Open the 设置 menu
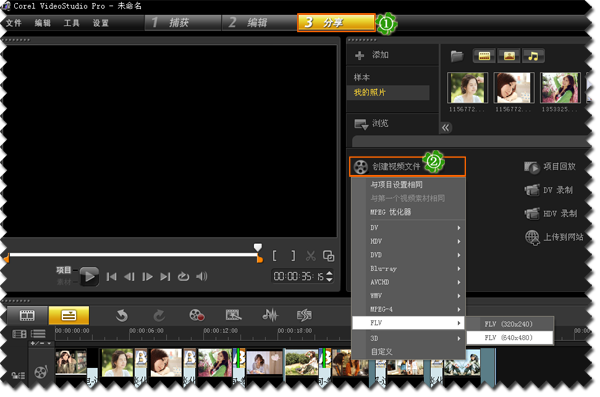The width and height of the screenshot is (600, 397). pyautogui.click(x=101, y=23)
